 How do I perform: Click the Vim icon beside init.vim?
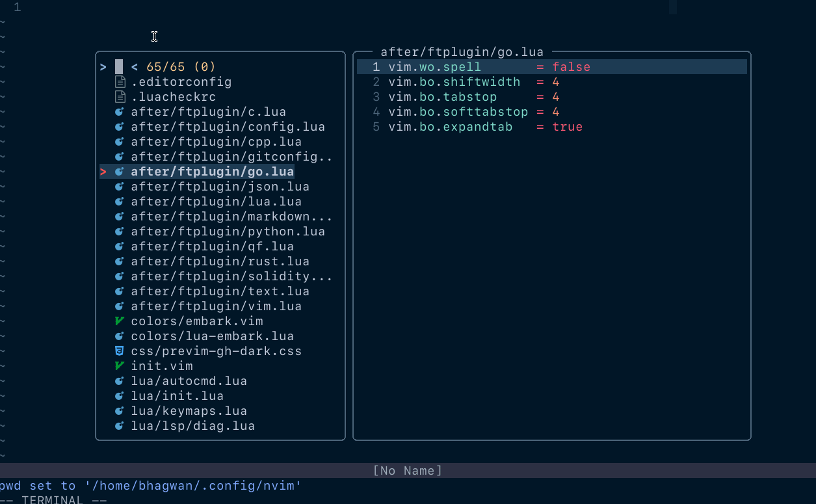pyautogui.click(x=120, y=366)
